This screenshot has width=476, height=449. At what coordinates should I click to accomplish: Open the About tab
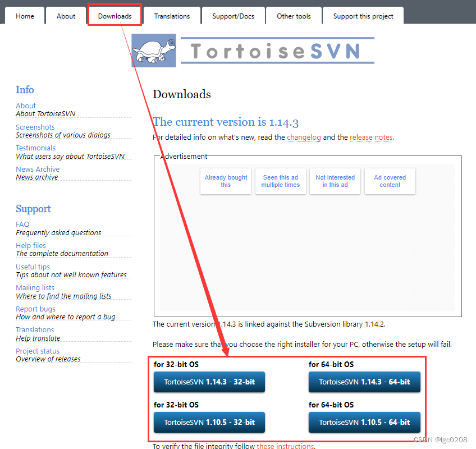[66, 16]
